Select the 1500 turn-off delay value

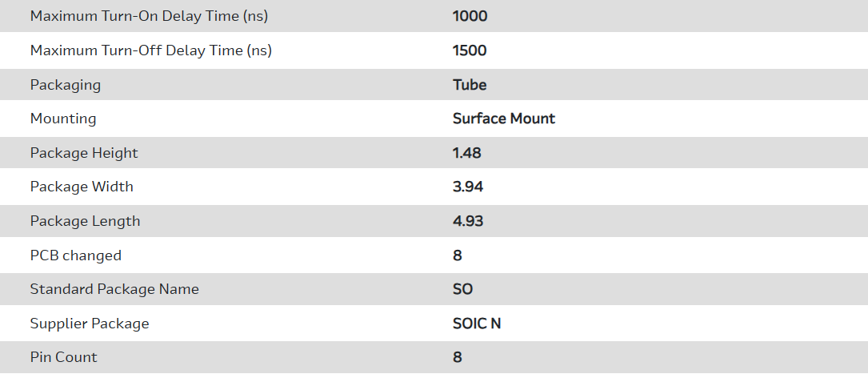click(470, 50)
